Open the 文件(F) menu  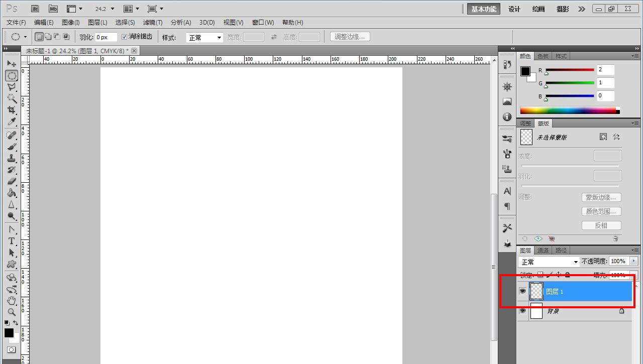click(16, 22)
